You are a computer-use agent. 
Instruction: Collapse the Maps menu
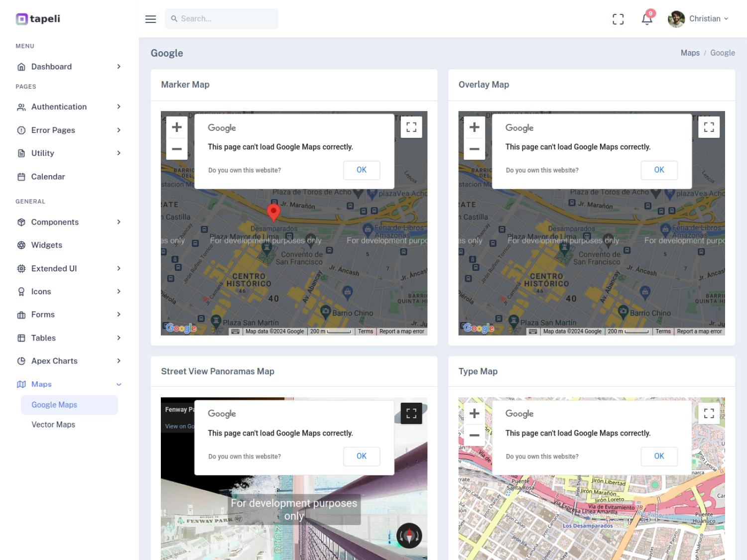coord(69,384)
